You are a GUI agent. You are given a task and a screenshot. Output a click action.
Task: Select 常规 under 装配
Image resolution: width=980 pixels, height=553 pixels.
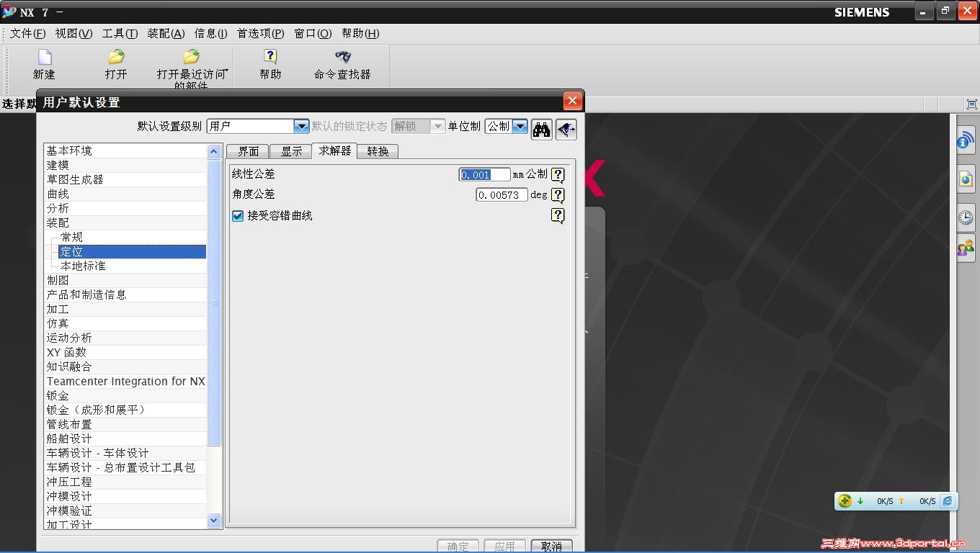[x=72, y=237]
